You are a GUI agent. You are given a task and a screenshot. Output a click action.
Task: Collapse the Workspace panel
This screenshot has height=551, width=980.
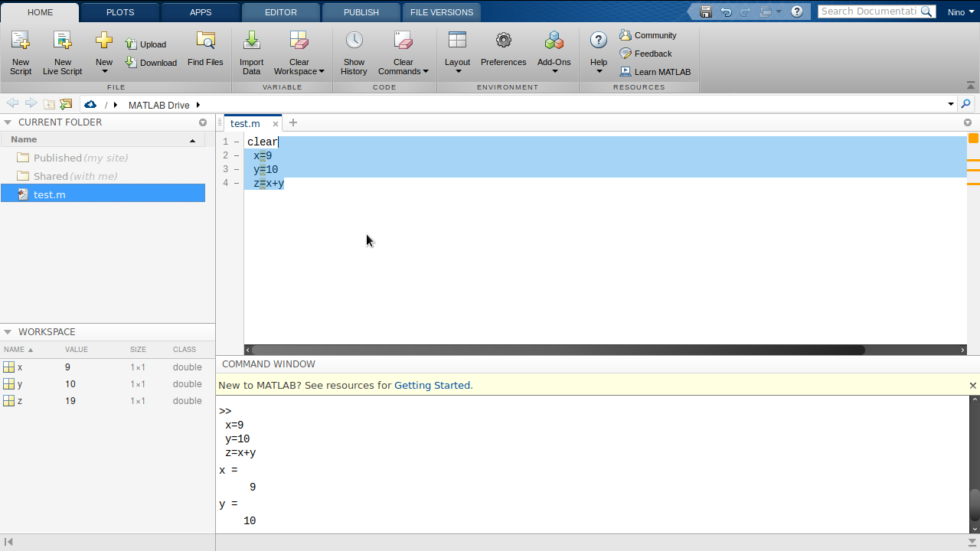[x=8, y=332]
